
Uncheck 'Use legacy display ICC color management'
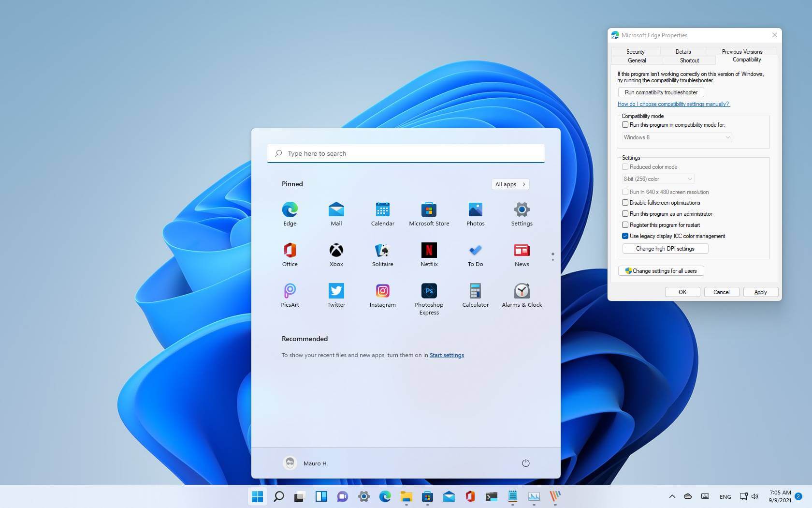coord(625,236)
